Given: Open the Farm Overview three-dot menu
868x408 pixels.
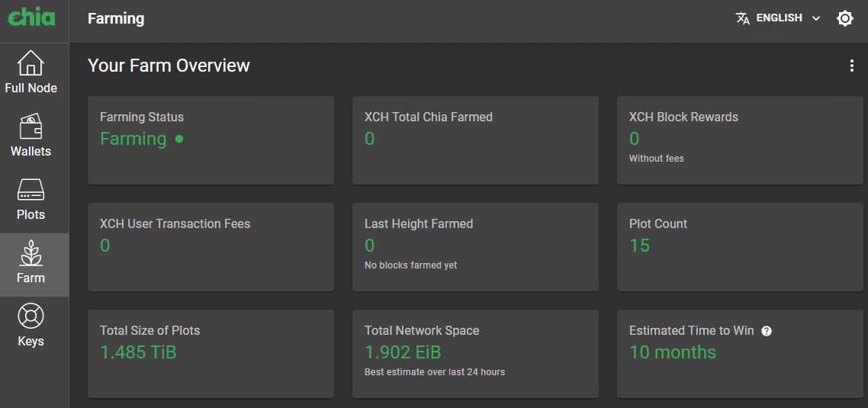Looking at the screenshot, I should [851, 66].
